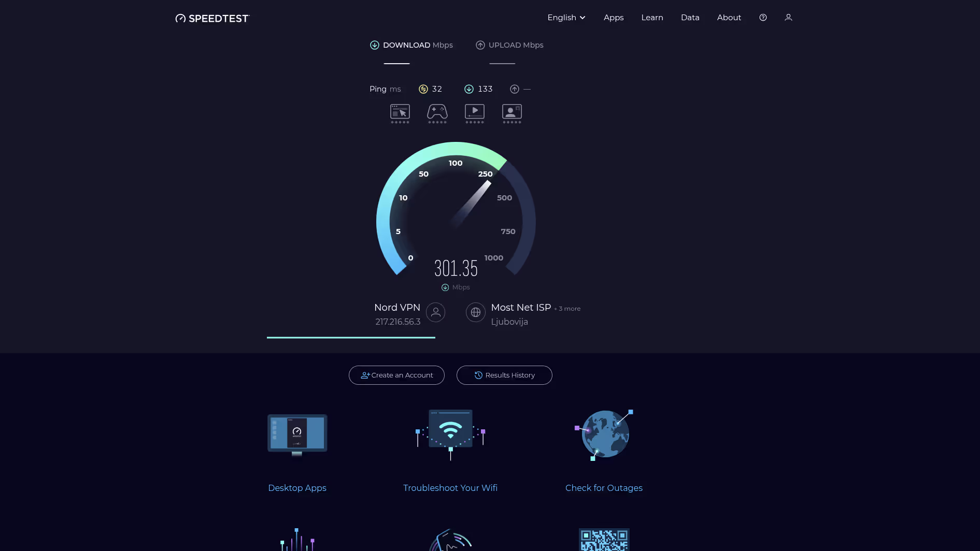Click the Nord VPN provider name
This screenshot has width=980, height=551.
[397, 307]
